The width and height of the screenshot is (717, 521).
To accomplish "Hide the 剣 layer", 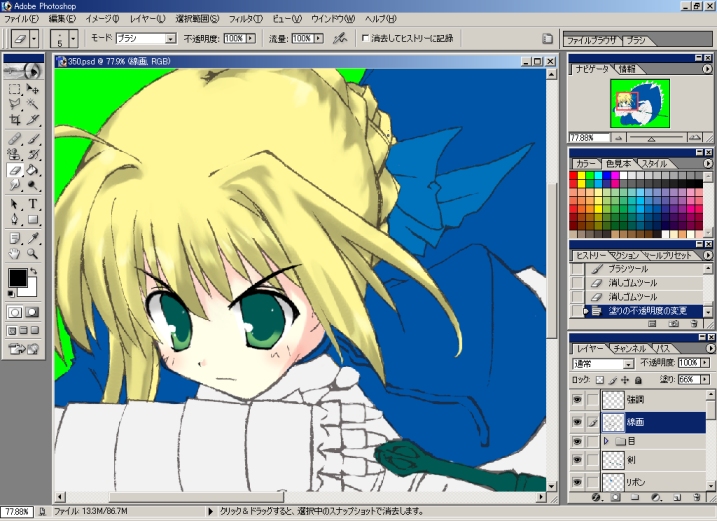I will [x=577, y=460].
